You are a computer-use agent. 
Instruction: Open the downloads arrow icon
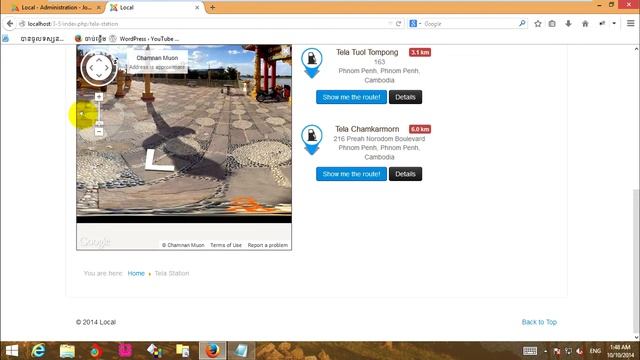(x=568, y=24)
